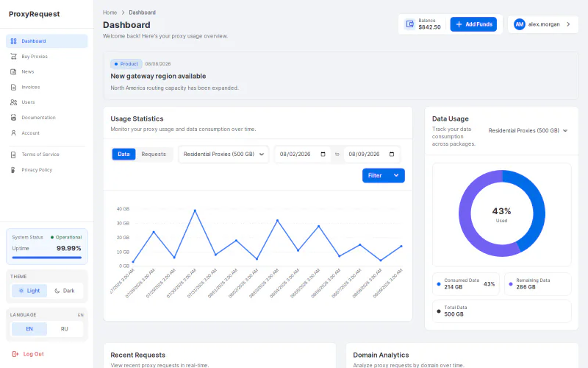The height and width of the screenshot is (368, 588).
Task: Click the Remaining Data 286 GB card
Action: [538, 284]
